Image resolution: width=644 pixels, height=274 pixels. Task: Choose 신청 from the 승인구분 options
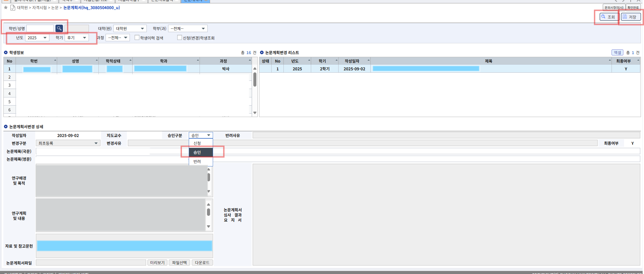coord(197,143)
